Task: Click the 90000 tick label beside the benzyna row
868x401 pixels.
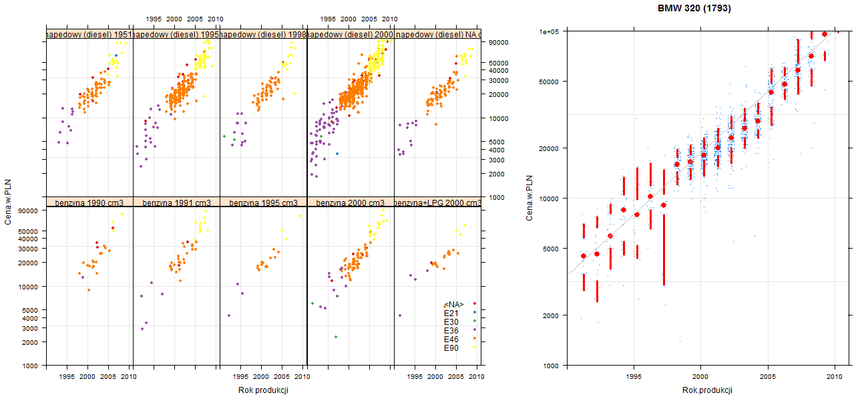Action: point(29,211)
